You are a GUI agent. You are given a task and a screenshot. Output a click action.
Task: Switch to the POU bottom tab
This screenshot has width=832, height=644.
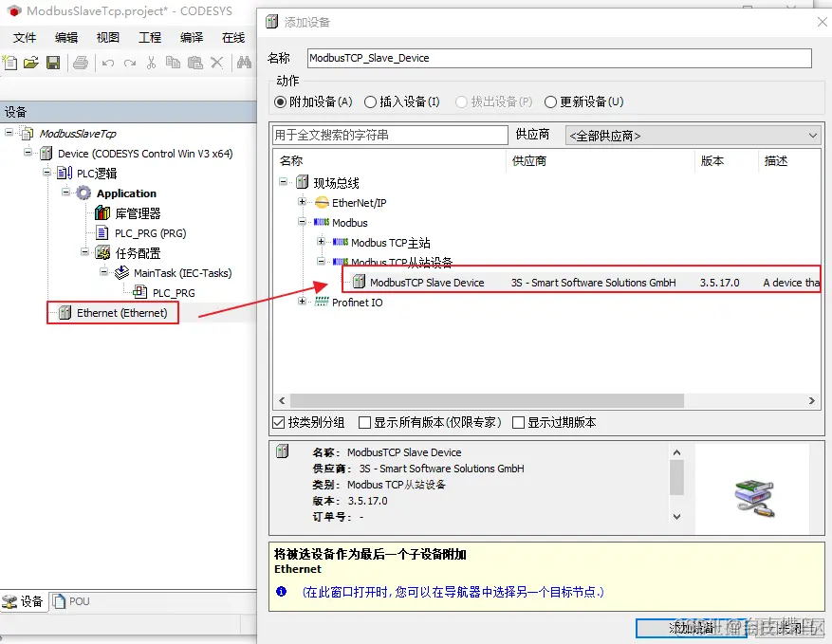point(72,601)
